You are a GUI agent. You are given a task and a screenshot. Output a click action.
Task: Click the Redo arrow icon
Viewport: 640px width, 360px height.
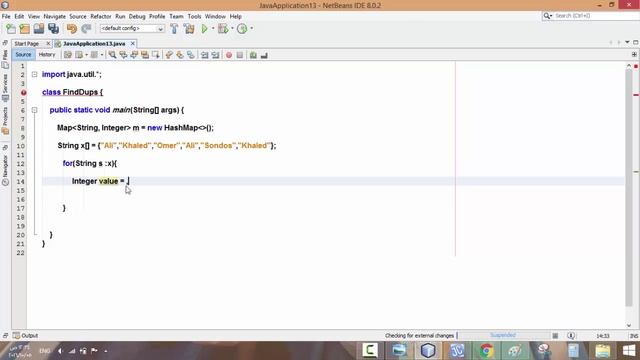[86, 29]
